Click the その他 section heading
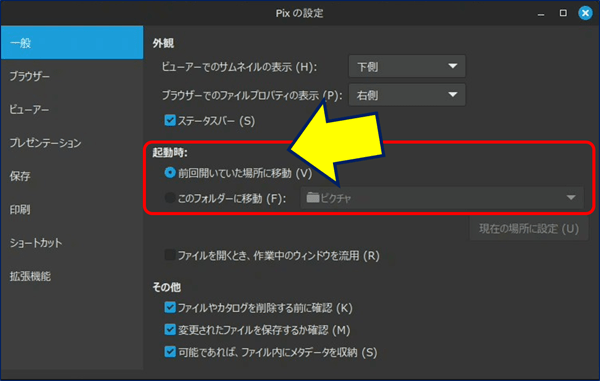Image resolution: width=600 pixels, height=381 pixels. 167,287
